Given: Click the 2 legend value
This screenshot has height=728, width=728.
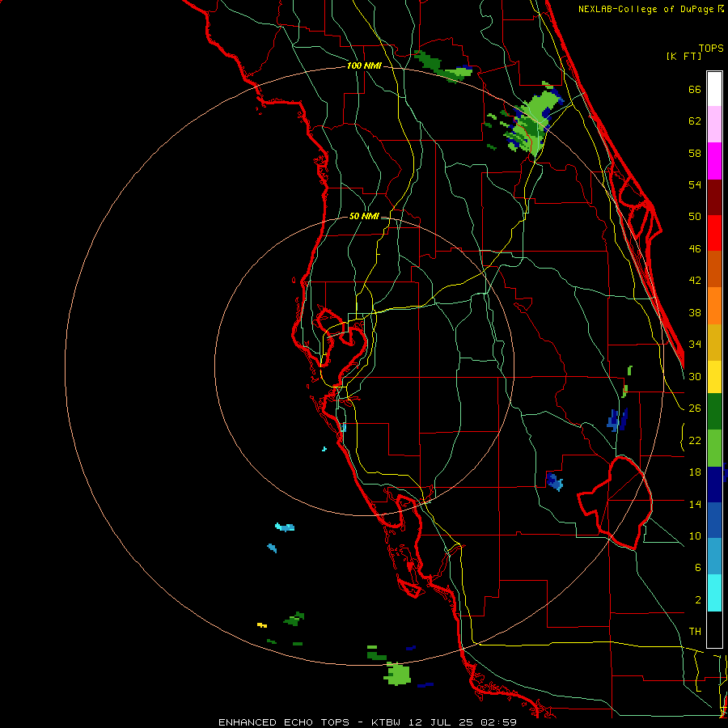Looking at the screenshot, I should click(x=698, y=600).
